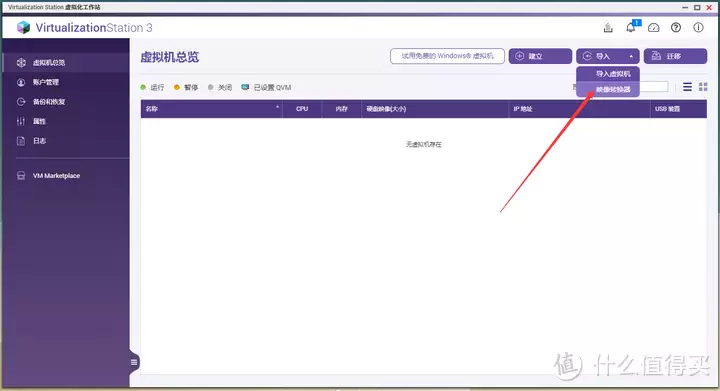
Task: Open 属性 settings in the sidebar
Action: 65,121
